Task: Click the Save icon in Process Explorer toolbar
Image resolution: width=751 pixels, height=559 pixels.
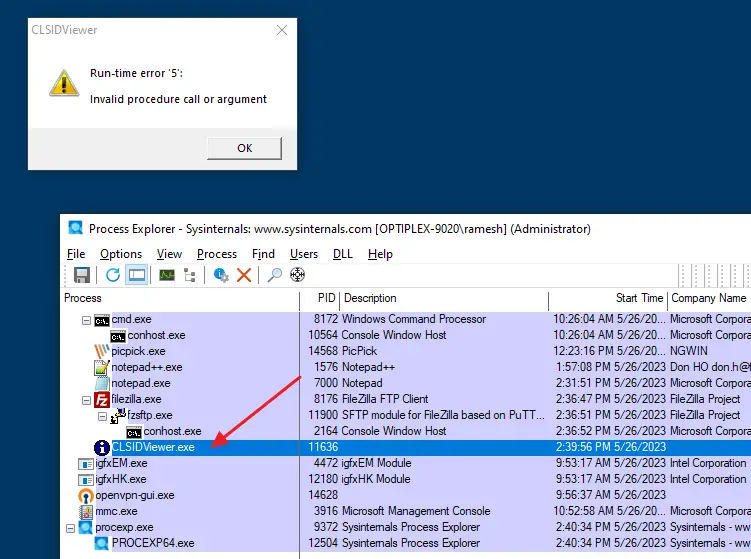Action: pyautogui.click(x=82, y=275)
